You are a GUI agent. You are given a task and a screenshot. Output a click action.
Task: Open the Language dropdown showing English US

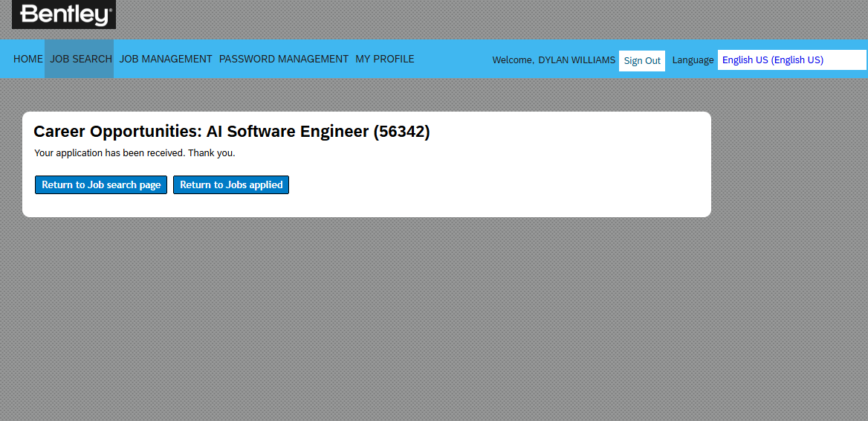[791, 60]
